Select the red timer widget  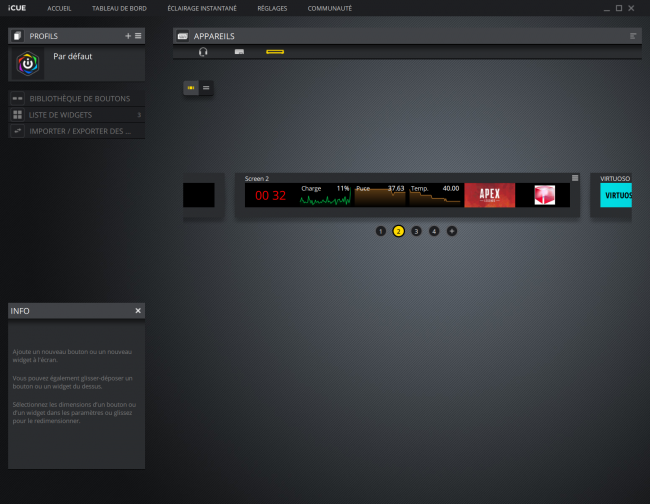tap(270, 195)
